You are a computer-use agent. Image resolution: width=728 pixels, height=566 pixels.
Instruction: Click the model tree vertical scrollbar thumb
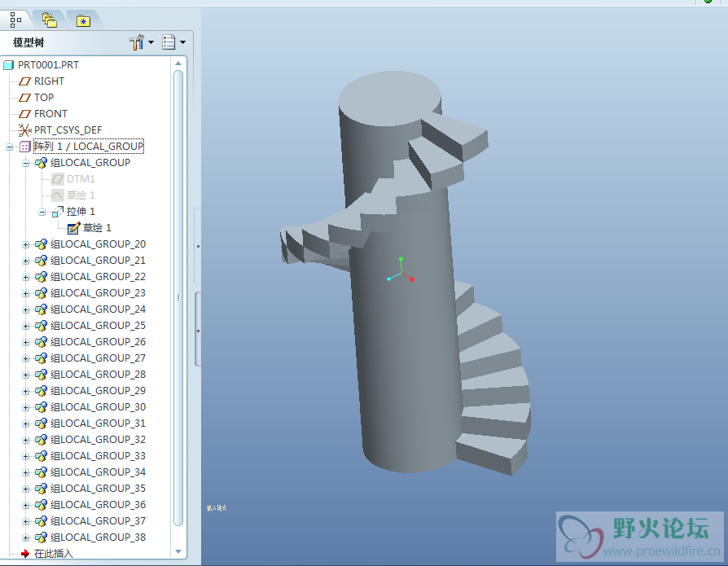178,297
